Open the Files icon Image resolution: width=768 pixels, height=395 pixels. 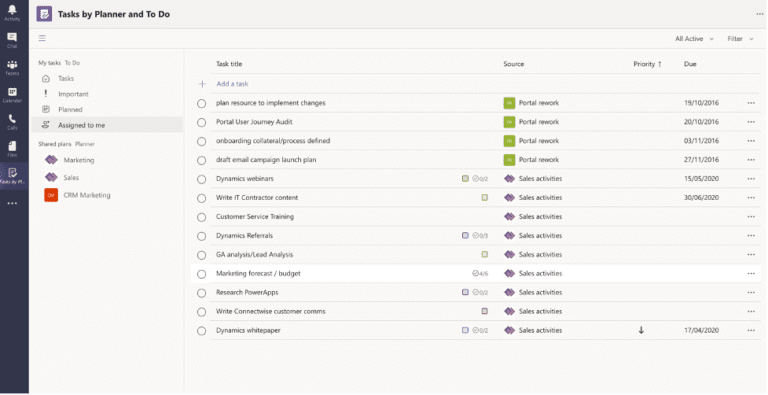coord(12,146)
